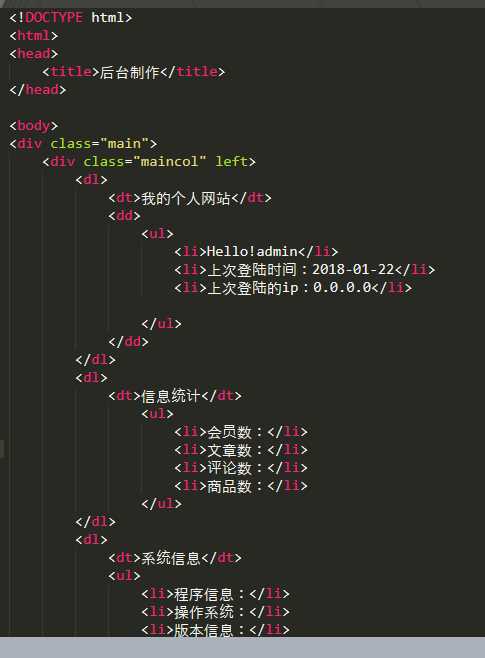Click the 会员数 list item line

(x=241, y=431)
